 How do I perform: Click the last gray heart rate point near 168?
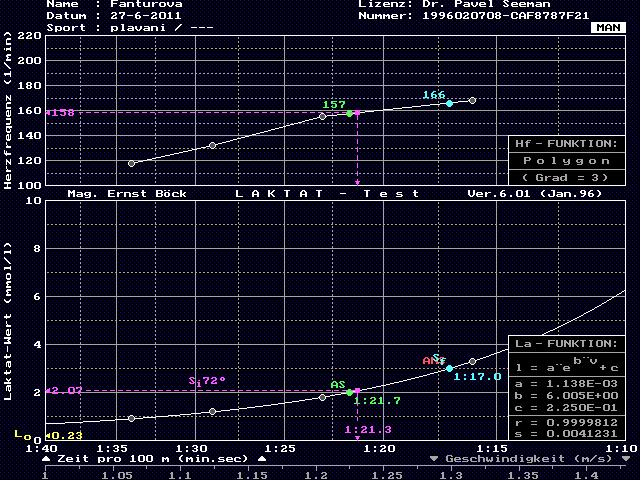point(473,100)
